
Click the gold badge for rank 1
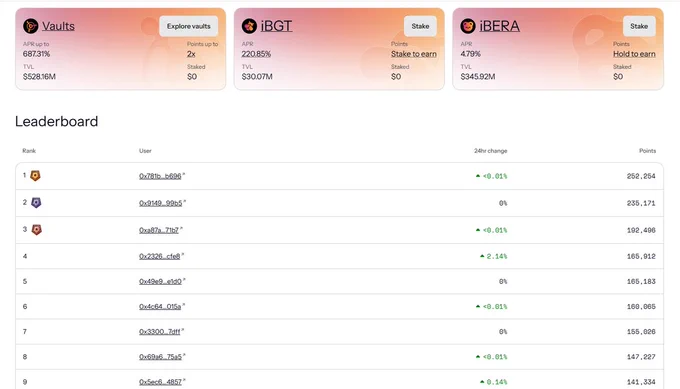(x=35, y=176)
